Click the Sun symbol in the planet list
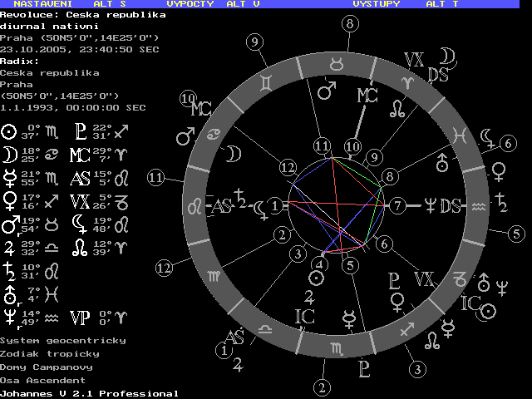The height and width of the screenshot is (399, 532). point(9,131)
